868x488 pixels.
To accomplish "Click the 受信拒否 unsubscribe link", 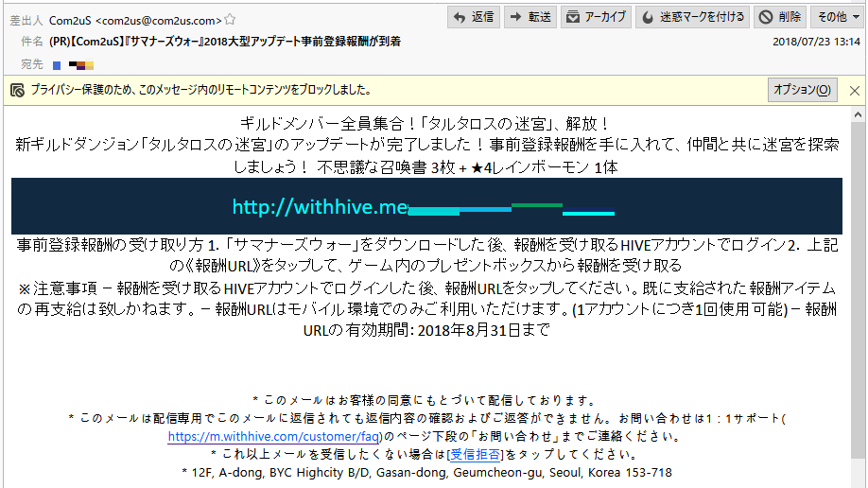I will pos(475,455).
